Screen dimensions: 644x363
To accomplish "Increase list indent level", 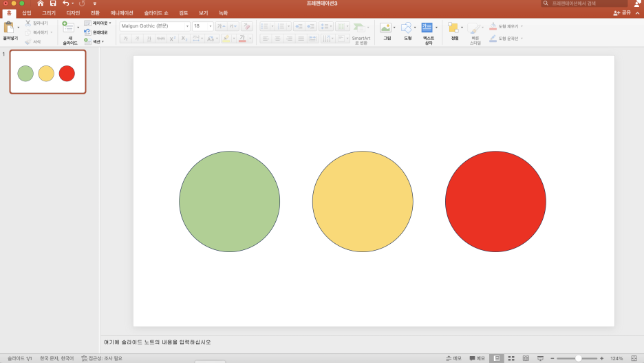I will click(311, 26).
